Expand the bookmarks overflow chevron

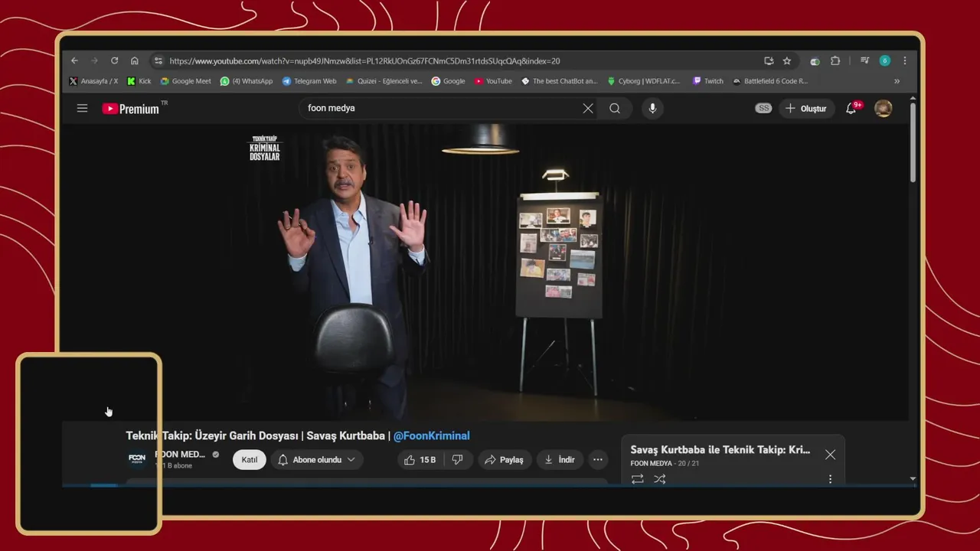click(897, 81)
